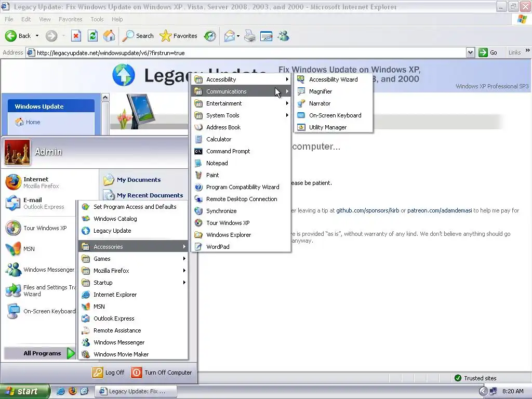Expand the Accessibility submenu folder
532x399 pixels.
click(241, 79)
